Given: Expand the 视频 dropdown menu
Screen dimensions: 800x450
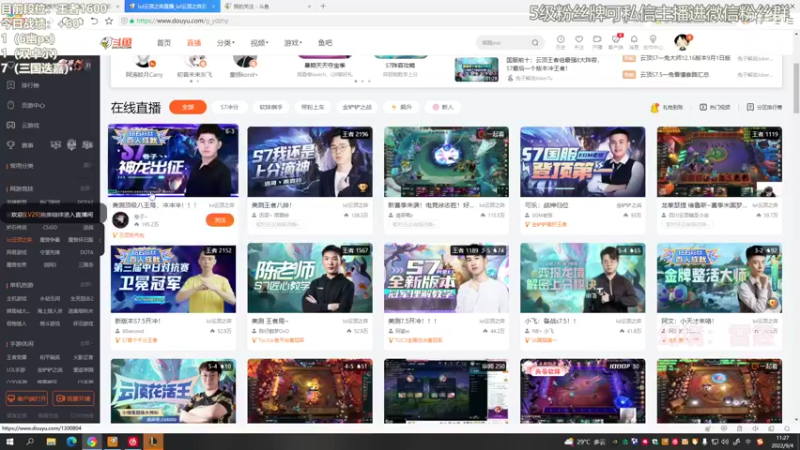Looking at the screenshot, I should 259,43.
